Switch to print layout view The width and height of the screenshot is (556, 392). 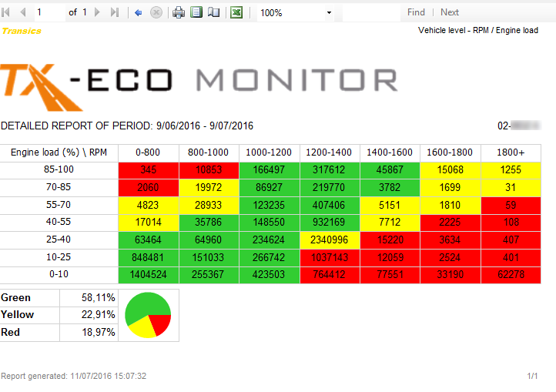196,12
